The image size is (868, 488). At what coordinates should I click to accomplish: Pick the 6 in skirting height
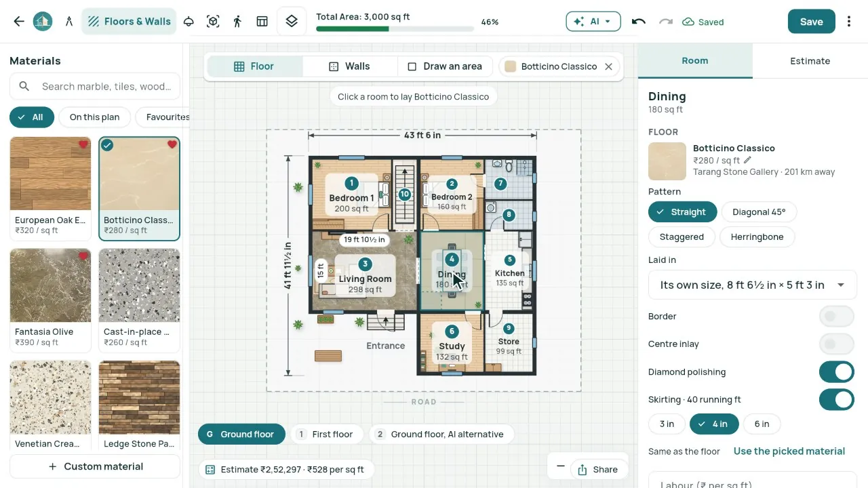pyautogui.click(x=762, y=424)
